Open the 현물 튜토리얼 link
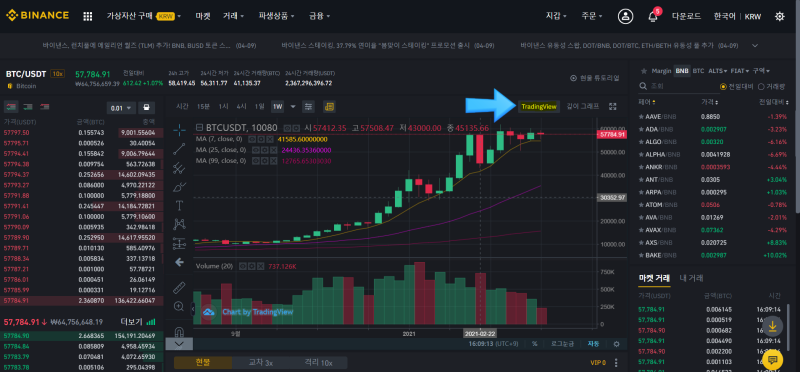The width and height of the screenshot is (800, 372). point(594,78)
